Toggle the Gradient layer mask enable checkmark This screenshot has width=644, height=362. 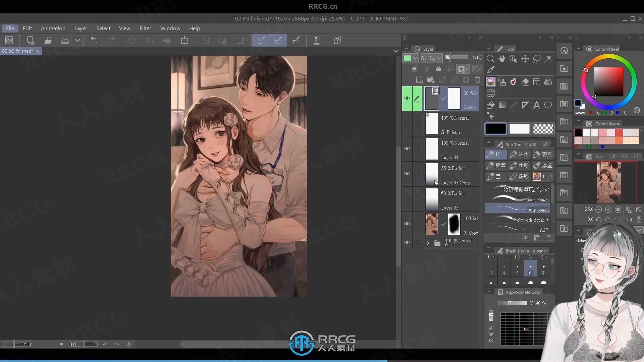pos(444,99)
